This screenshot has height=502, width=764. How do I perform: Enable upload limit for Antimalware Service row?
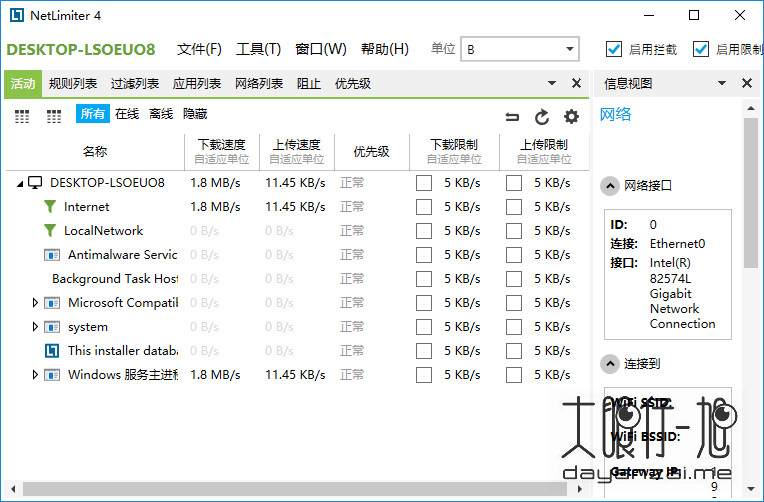coord(514,255)
